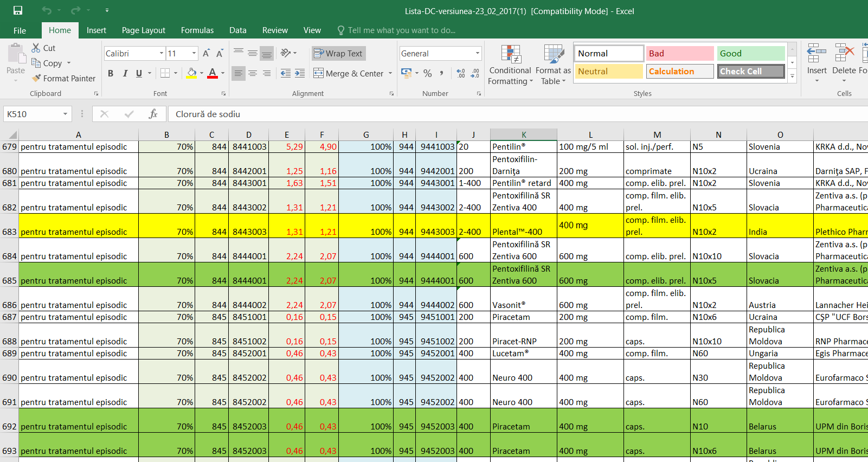Switch to the Formulas tab
Screen dimensions: 868x462
click(197, 30)
